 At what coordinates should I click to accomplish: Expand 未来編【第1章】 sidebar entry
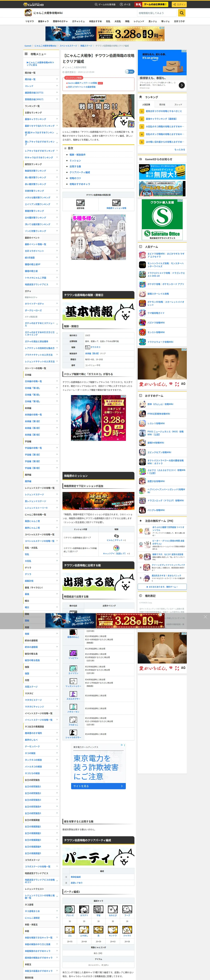coord(41,421)
